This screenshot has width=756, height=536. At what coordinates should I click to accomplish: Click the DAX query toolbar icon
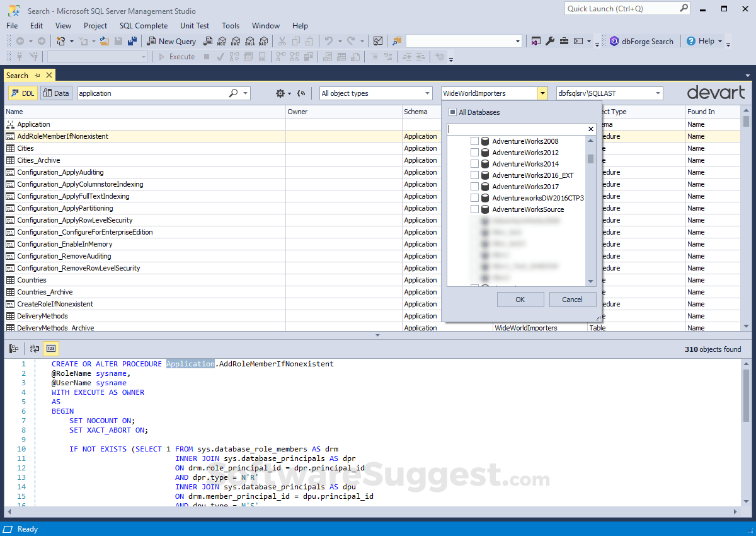click(263, 42)
